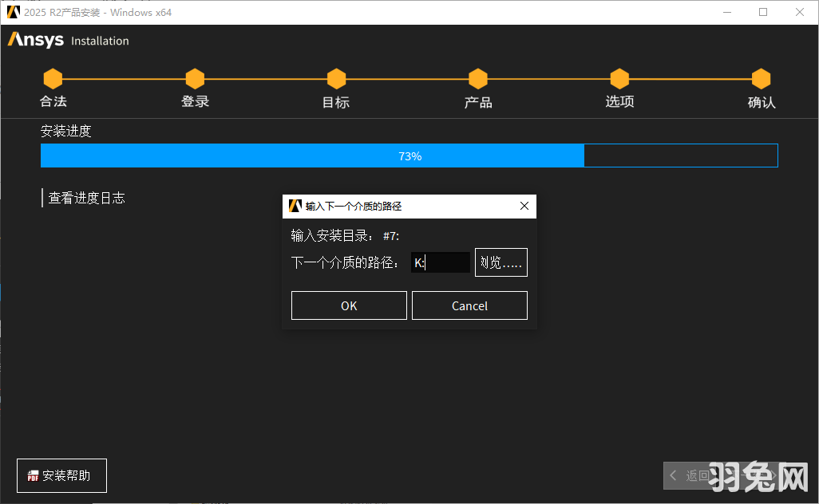The height and width of the screenshot is (504, 819).
Task: Select the 选项 hexagon step icon
Action: click(x=619, y=79)
